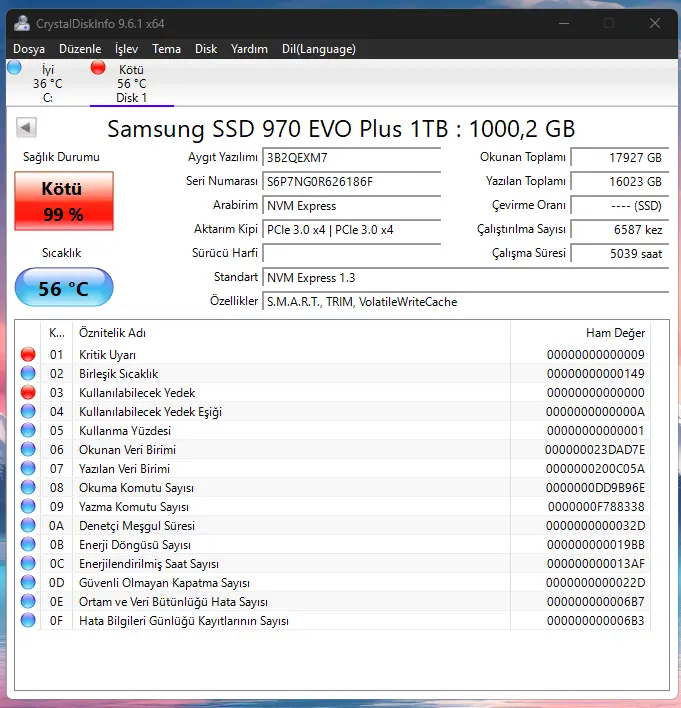Click status icon of Enerji Döngüsü Sayısı row
The height and width of the screenshot is (708, 681).
tap(28, 545)
